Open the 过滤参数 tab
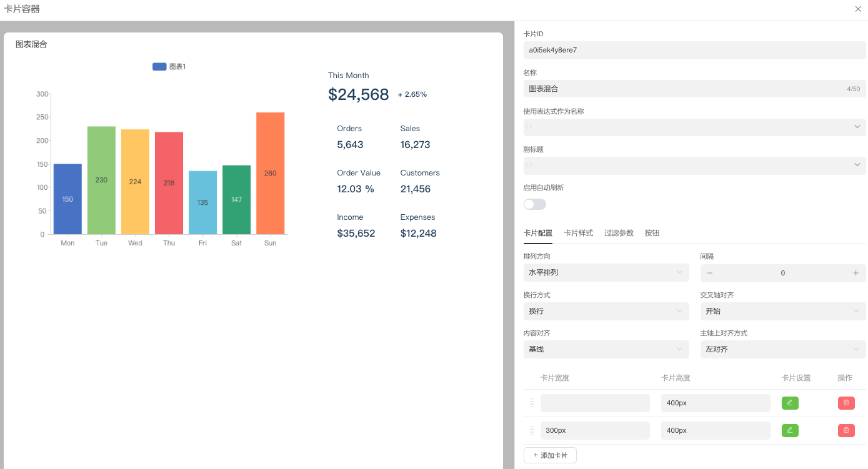Image resolution: width=868 pixels, height=469 pixels. (x=619, y=233)
